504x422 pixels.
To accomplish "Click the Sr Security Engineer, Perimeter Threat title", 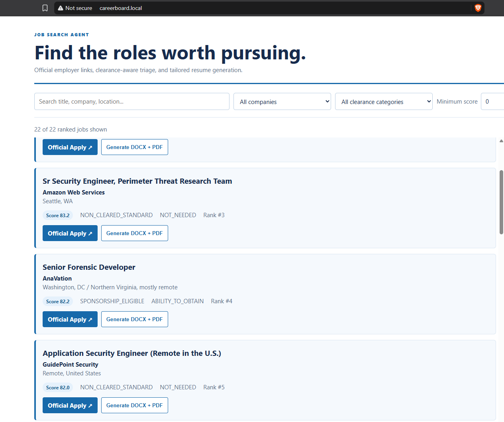I will tap(137, 181).
